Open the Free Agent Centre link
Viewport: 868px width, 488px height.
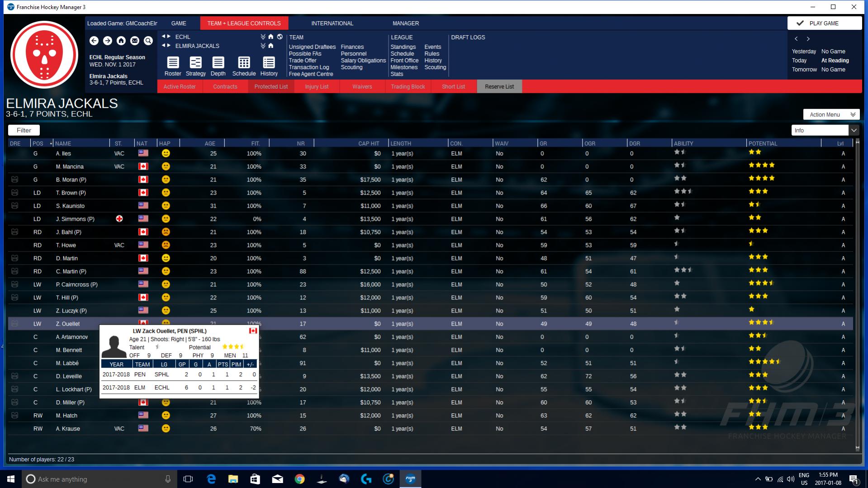(x=311, y=74)
